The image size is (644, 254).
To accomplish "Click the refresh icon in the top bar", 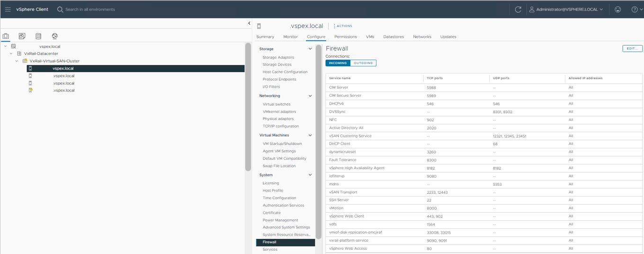I will coord(518,9).
